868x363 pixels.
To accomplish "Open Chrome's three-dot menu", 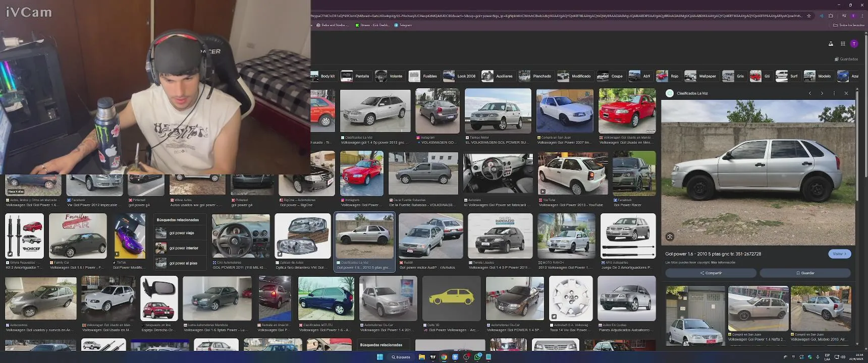I will [861, 16].
